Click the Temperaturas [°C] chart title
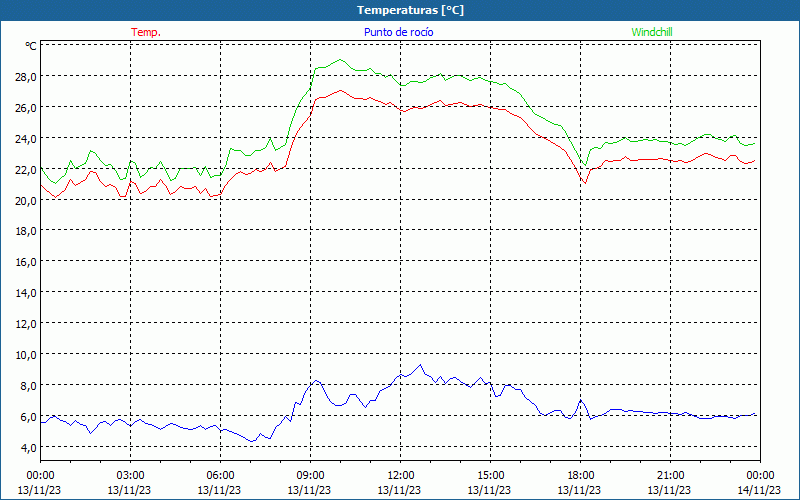The width and height of the screenshot is (800, 500). tap(410, 10)
